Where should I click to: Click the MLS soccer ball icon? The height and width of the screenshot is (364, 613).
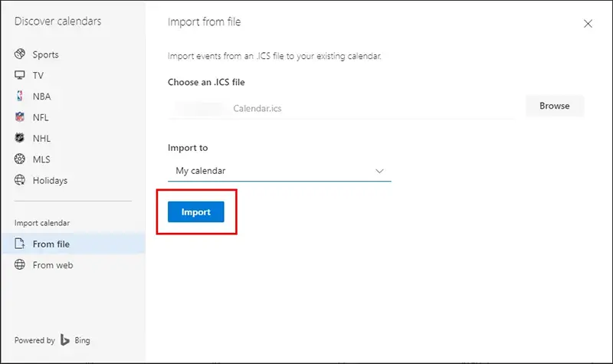pos(20,159)
